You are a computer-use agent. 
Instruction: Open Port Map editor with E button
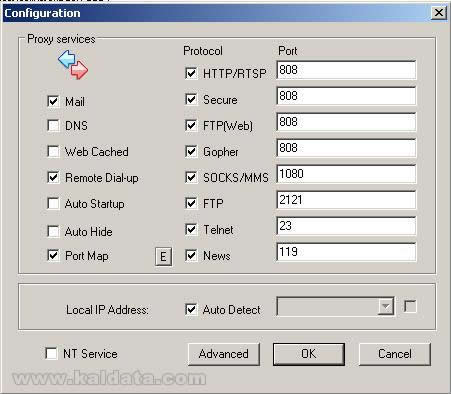pyautogui.click(x=164, y=256)
